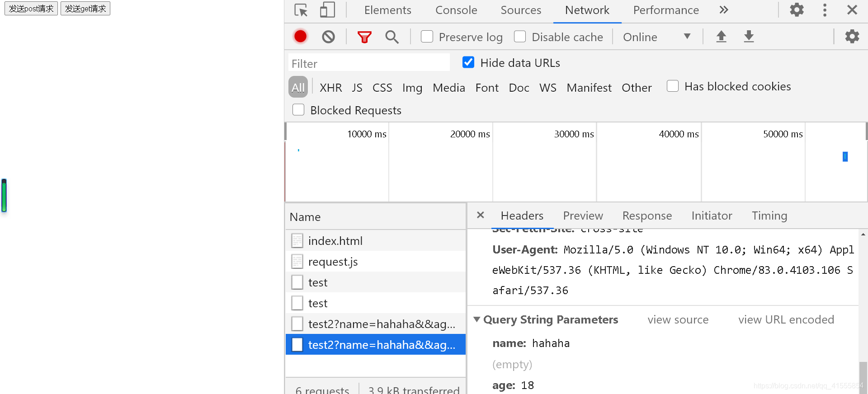Click the 发送post请求 button
The width and height of the screenshot is (868, 394).
click(x=31, y=8)
